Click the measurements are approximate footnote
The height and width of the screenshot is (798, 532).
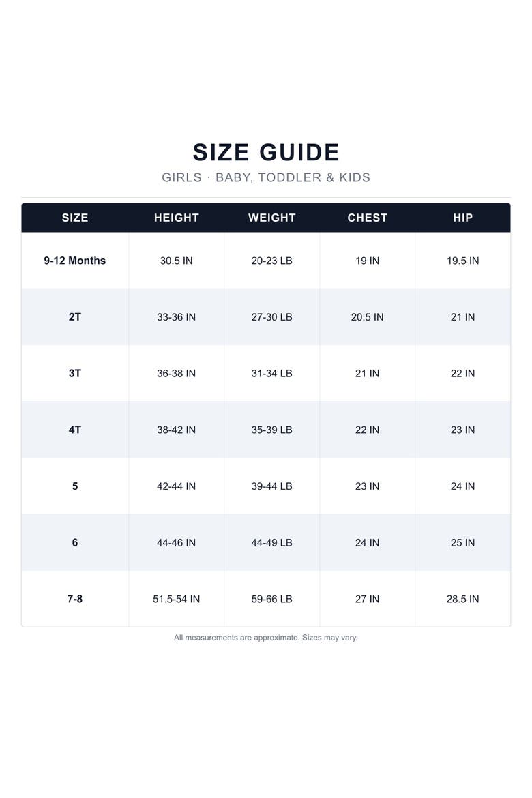(x=266, y=638)
